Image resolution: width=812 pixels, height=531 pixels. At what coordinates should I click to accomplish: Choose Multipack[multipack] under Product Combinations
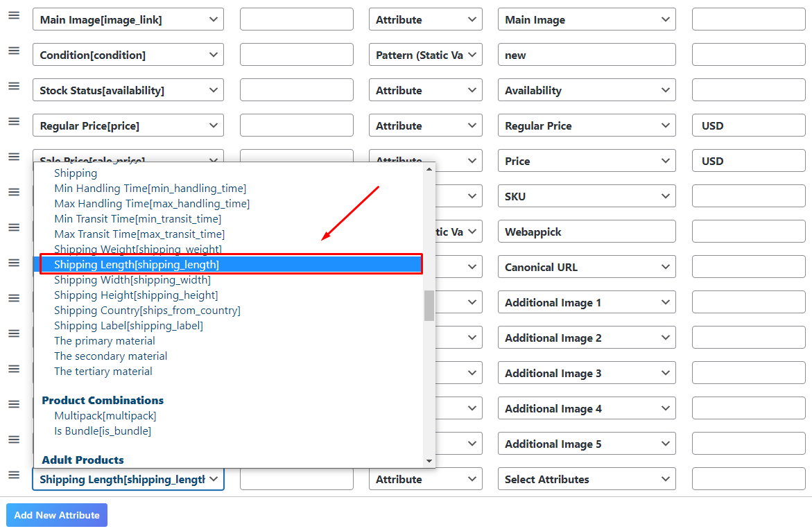point(105,415)
